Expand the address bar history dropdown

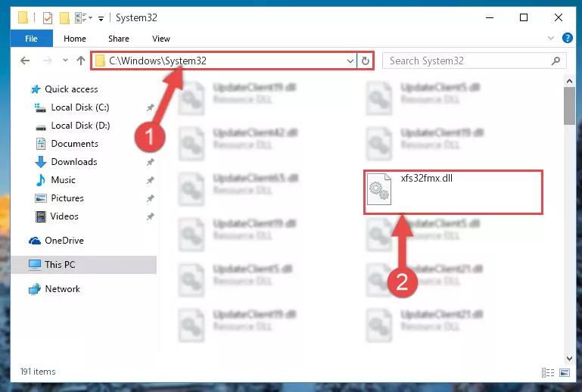coord(350,61)
